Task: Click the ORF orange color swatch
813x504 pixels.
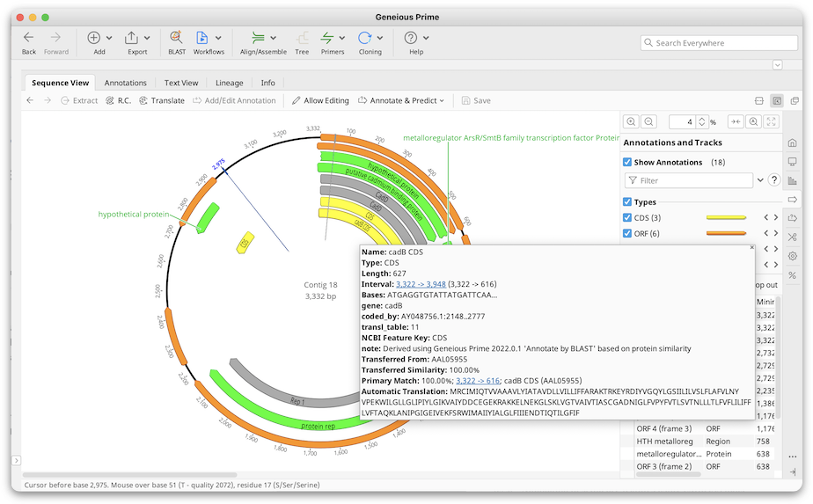Action: [726, 233]
